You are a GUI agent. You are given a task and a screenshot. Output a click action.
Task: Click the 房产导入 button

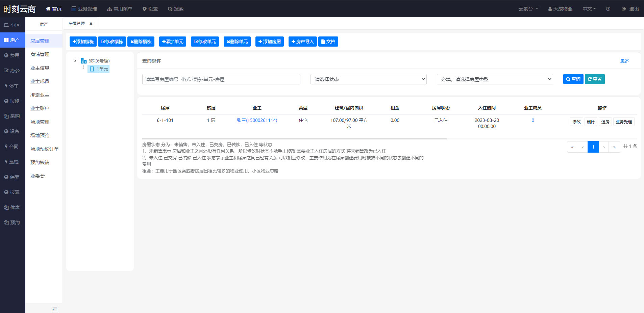pyautogui.click(x=302, y=42)
